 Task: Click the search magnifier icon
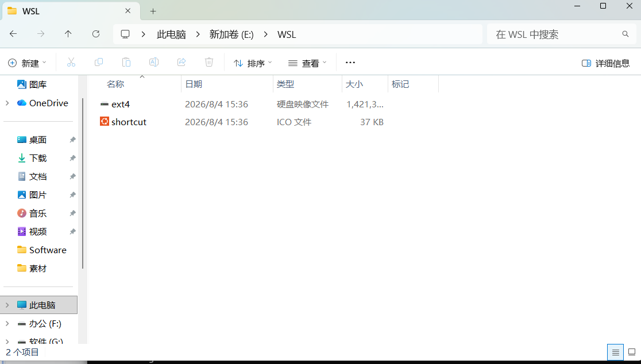(625, 34)
